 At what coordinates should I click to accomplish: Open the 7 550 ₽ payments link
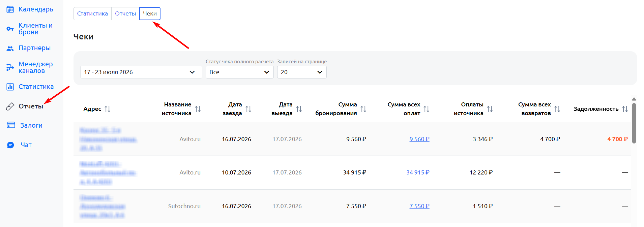pyautogui.click(x=419, y=206)
